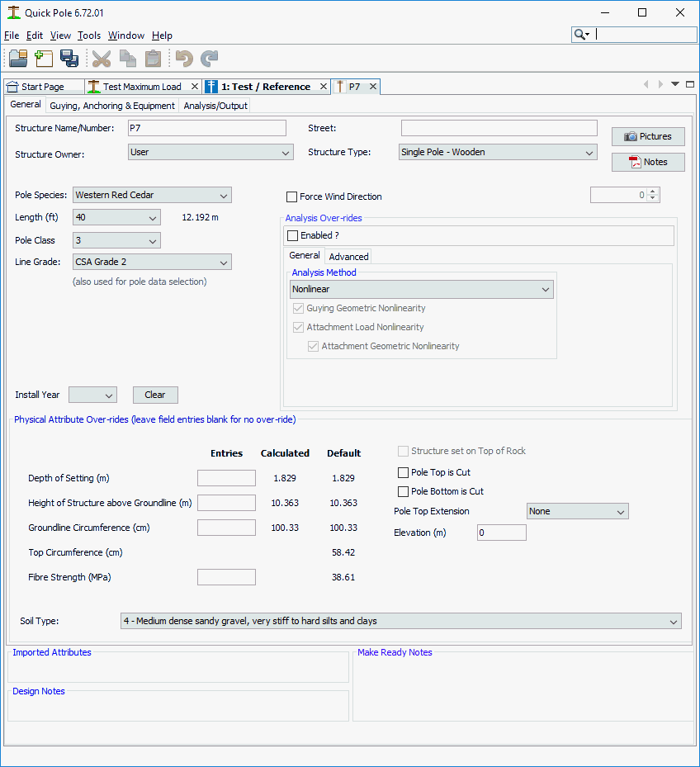Show the opened documents list arrow
Image resolution: width=700 pixels, height=767 pixels.
click(675, 84)
